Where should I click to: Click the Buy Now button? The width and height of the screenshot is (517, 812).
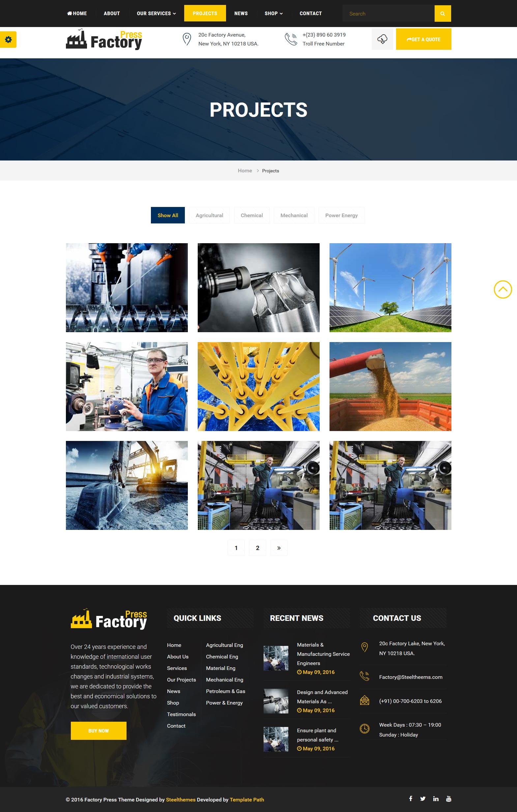[99, 731]
